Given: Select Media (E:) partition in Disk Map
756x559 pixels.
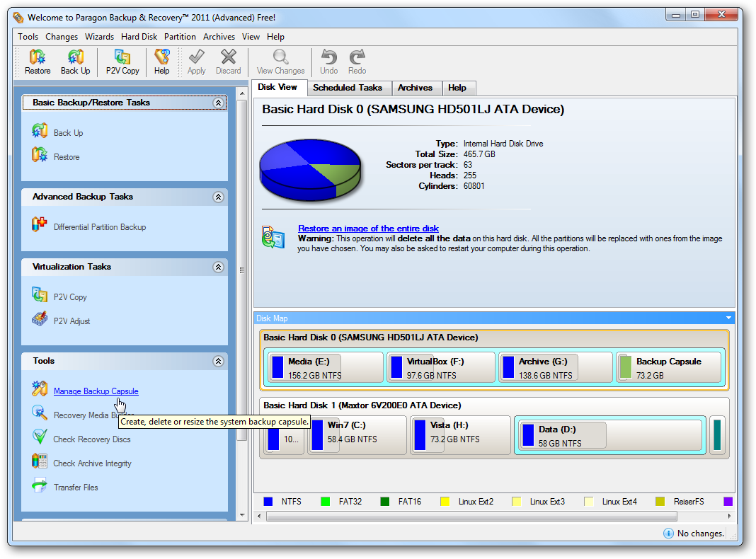Looking at the screenshot, I should 325,368.
